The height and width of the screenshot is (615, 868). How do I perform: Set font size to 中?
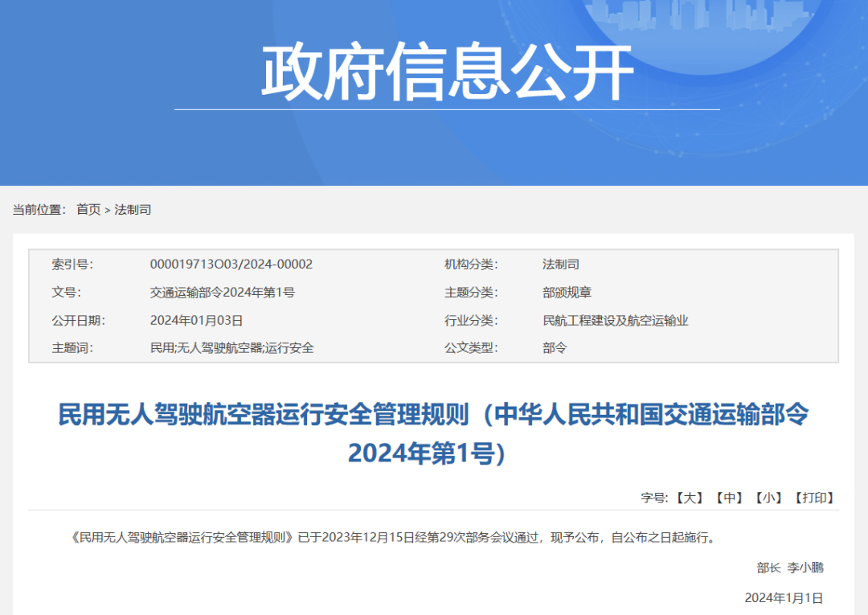coord(729,498)
